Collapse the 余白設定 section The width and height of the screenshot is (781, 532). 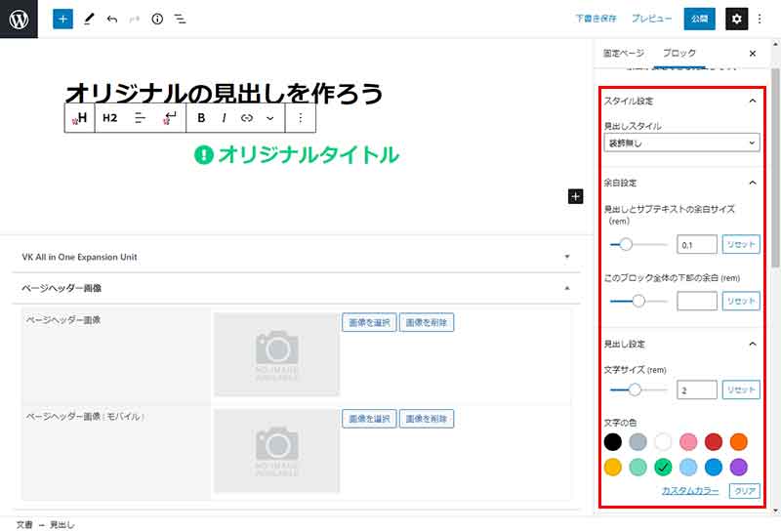[752, 183]
